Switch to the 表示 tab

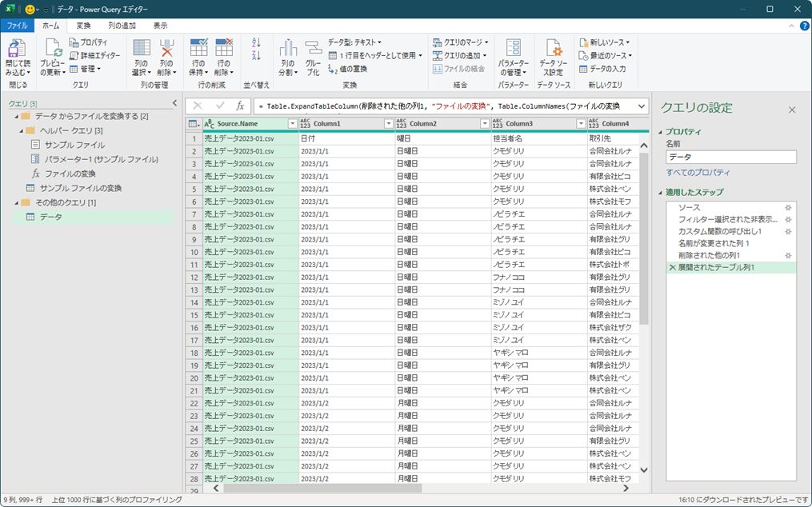click(161, 26)
